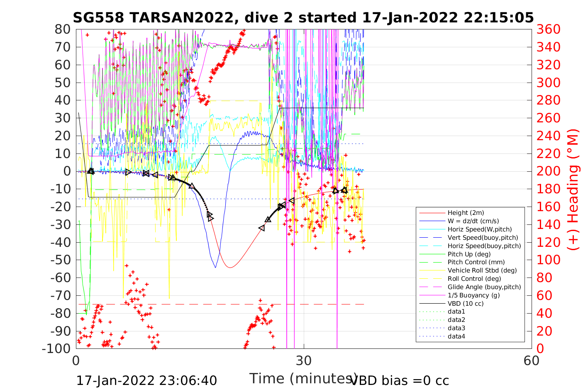Click right heading axis tick label '360'
588x392 pixels.
[x=549, y=29]
